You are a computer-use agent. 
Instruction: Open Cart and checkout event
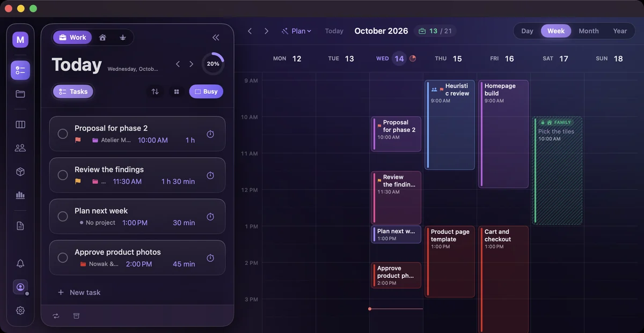coord(503,279)
